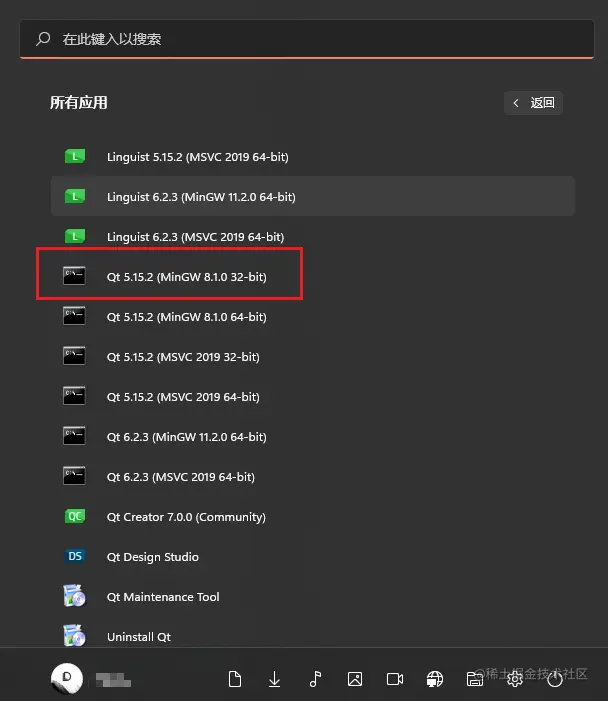Click the blurred user name label
Viewport: 608px width, 701px height.
tap(114, 680)
